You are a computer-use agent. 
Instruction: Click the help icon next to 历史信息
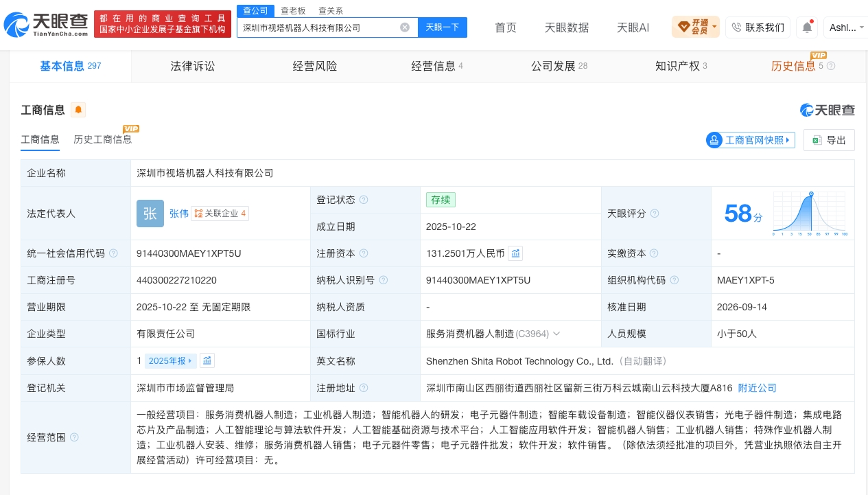[x=831, y=66]
